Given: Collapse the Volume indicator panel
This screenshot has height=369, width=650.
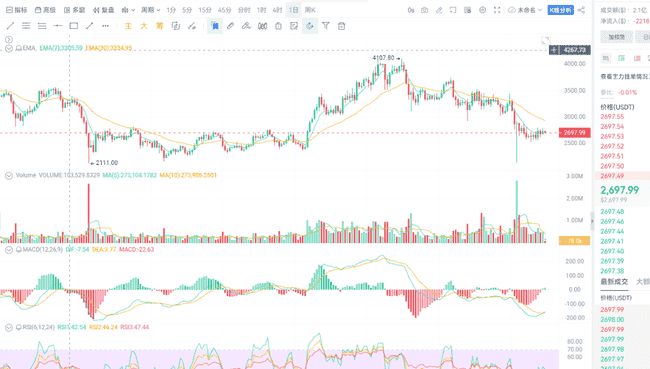Looking at the screenshot, I should pos(9,176).
